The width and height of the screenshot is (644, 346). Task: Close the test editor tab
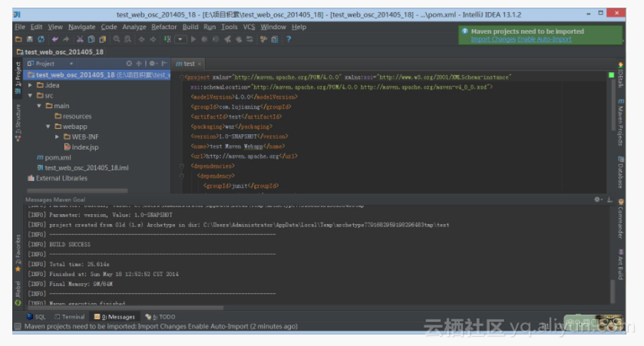pyautogui.click(x=200, y=64)
